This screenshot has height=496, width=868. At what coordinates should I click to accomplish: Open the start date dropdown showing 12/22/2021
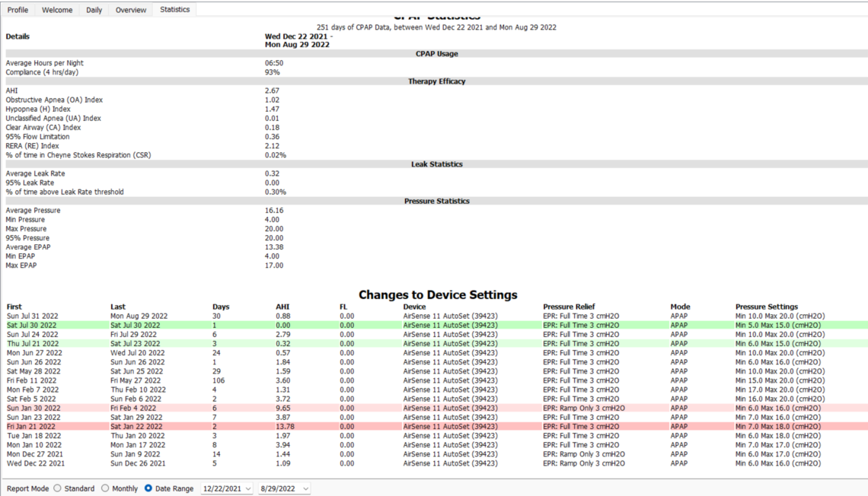pos(227,489)
